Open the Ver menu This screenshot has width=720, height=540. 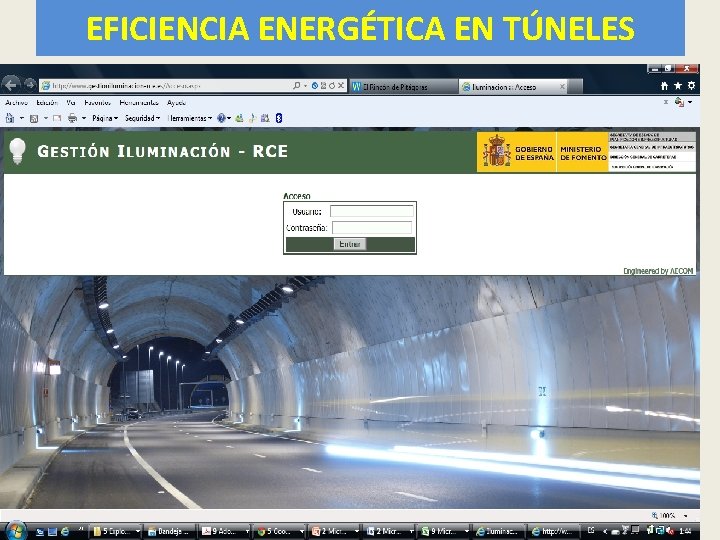pos(71,102)
